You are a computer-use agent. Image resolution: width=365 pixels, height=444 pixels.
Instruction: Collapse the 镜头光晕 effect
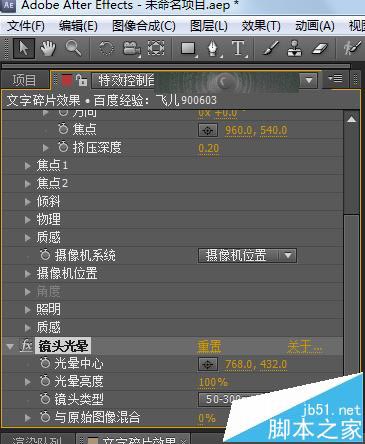tap(10, 347)
